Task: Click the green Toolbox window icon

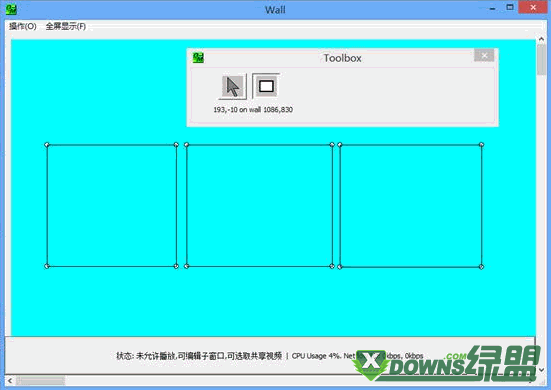Action: click(x=198, y=58)
